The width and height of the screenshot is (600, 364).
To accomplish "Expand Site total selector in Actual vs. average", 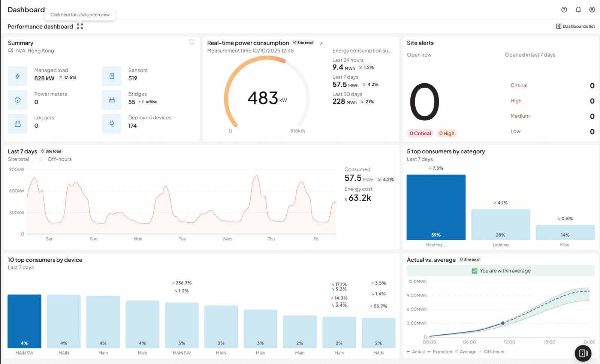I will [x=470, y=259].
